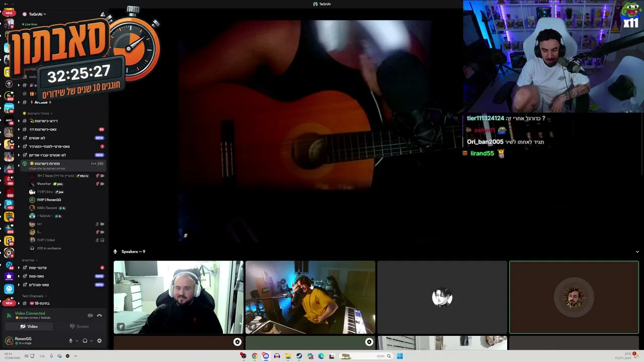Collapse the Speakers section with the chevron
The height and width of the screenshot is (362, 644).
(x=637, y=252)
